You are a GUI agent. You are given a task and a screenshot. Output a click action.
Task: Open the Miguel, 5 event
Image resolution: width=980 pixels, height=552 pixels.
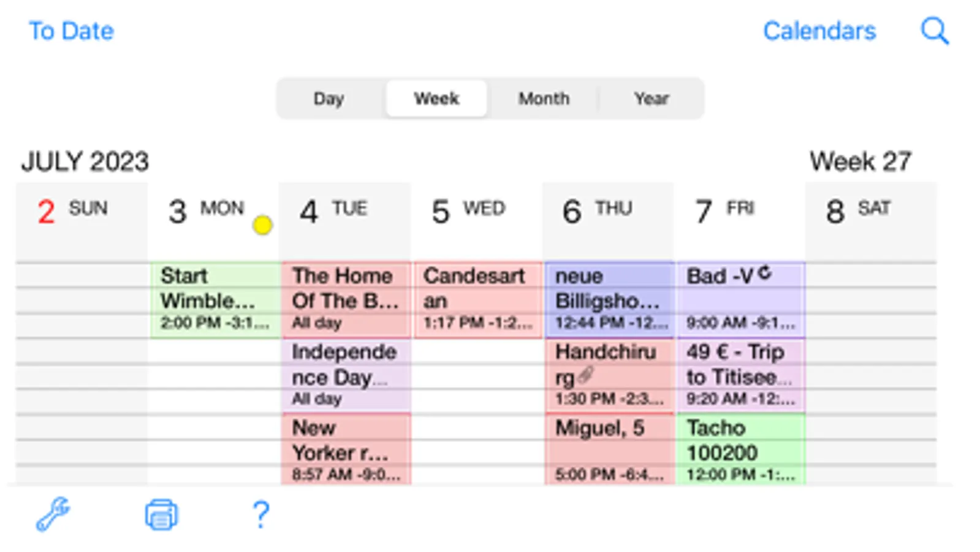pos(609,449)
